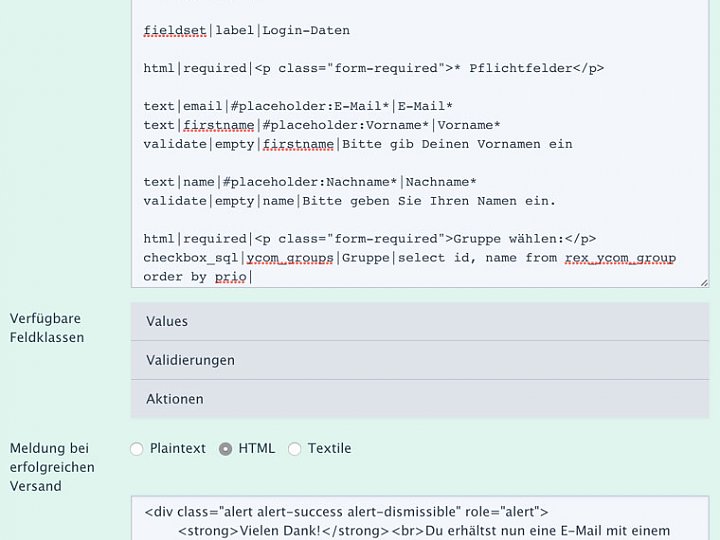Click the '* Pflichtfelder' html line
Viewport: 720px width, 540px height.
coord(372,68)
